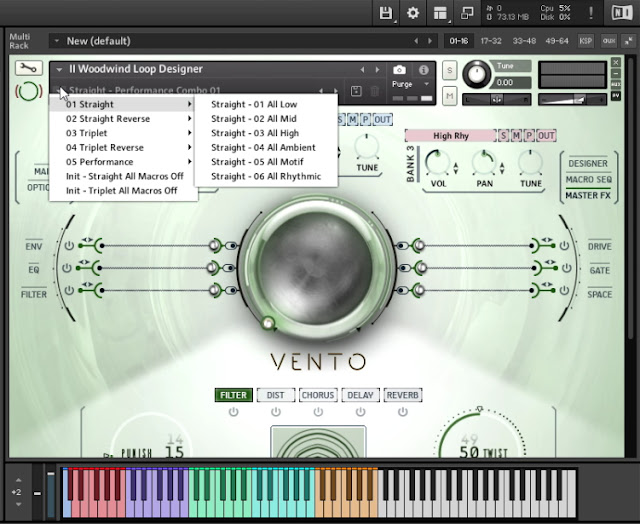640x524 pixels.
Task: Open DELAY effect tab
Action: 360,395
